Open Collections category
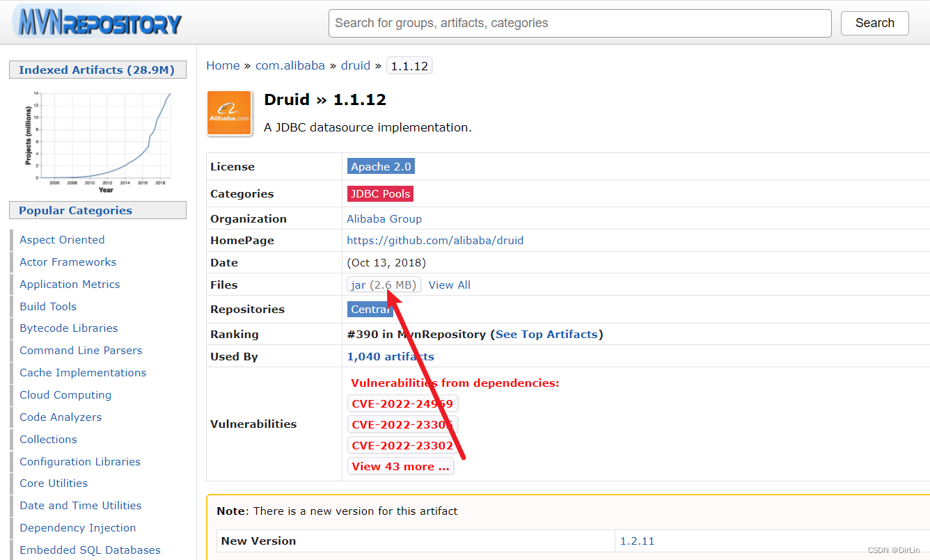930x560 pixels. point(48,439)
